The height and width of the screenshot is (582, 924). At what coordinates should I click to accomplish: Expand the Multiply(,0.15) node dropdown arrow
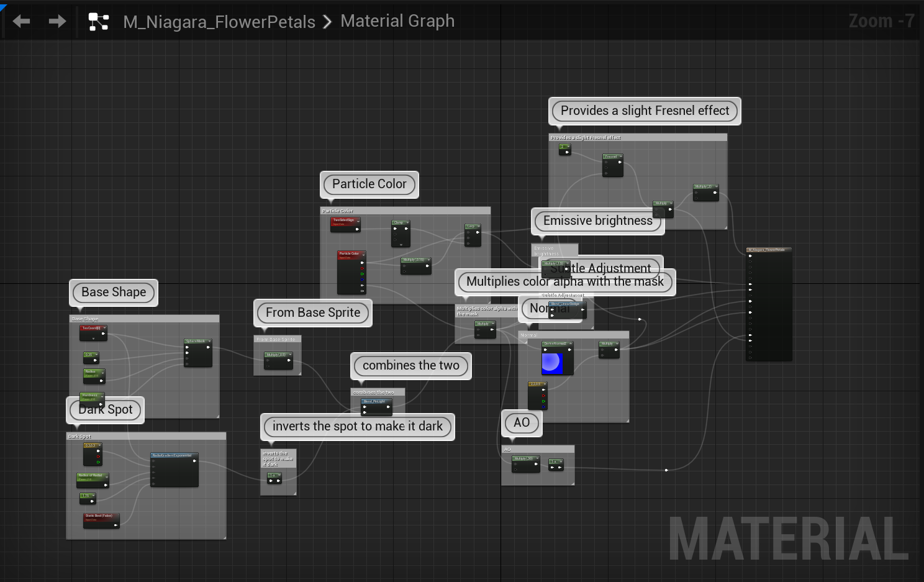tap(428, 260)
